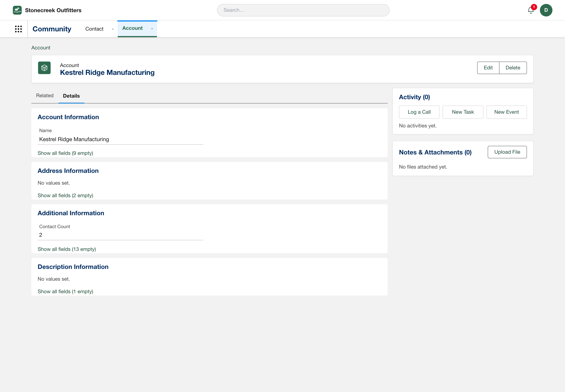Click the Stonecreek Outfitters brand text
This screenshot has height=392, width=565.
tap(53, 10)
